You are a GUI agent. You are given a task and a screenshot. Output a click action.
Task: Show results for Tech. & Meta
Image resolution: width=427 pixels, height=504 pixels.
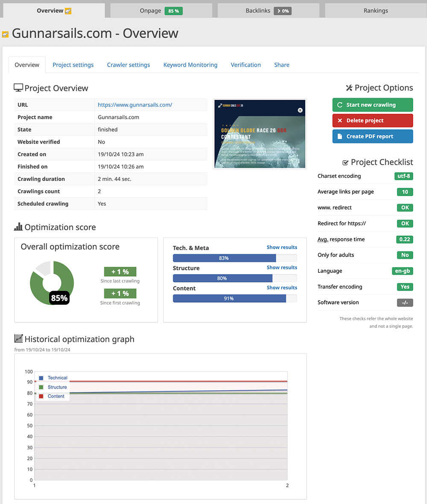coord(282,247)
